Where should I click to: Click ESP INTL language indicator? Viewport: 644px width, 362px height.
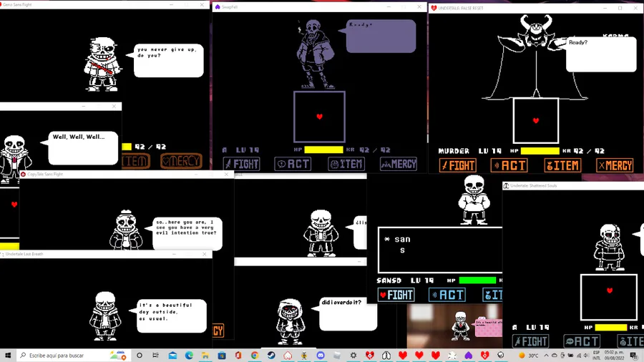(596, 356)
